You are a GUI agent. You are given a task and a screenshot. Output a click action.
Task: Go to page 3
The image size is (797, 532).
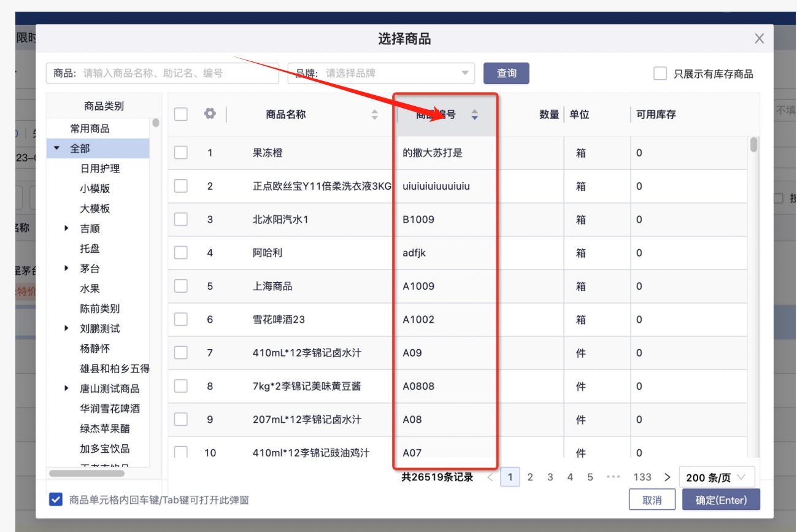pyautogui.click(x=550, y=477)
